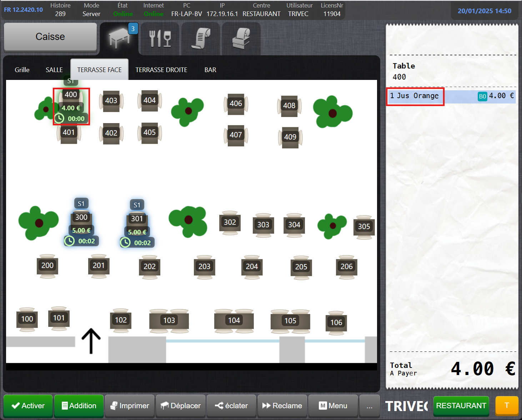Select table 409 on the terrace

pyautogui.click(x=290, y=137)
